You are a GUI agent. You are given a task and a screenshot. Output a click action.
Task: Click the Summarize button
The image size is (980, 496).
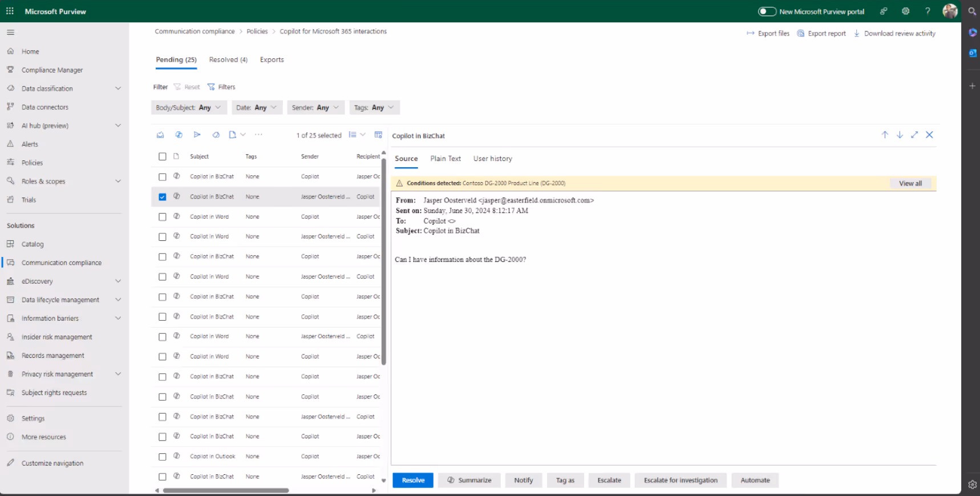tap(469, 480)
